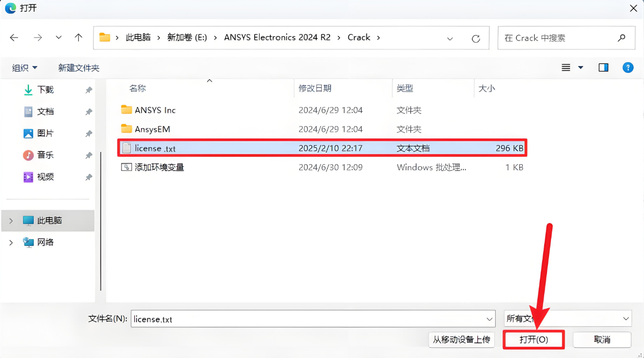Screen dimensions: 644x358
Task: Open help question mark icon
Action: pos(628,67)
